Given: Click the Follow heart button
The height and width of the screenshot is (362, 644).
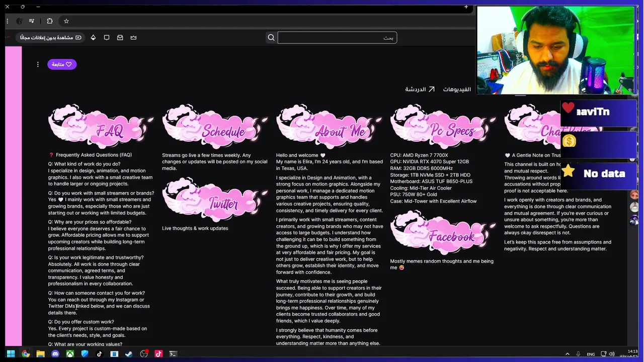Looking at the screenshot, I should [62, 64].
